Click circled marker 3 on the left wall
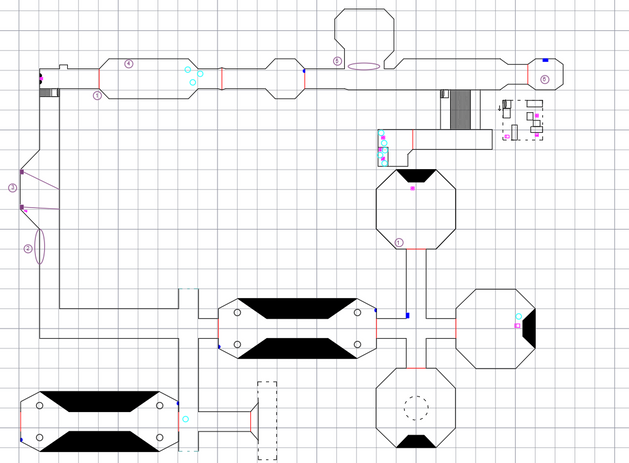The image size is (629, 463). (13, 188)
